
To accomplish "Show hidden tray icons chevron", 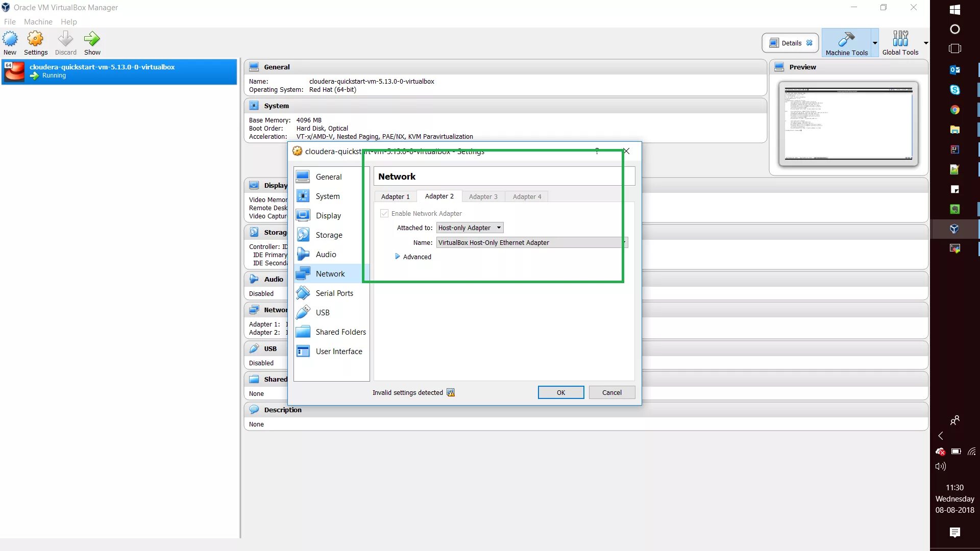I will point(940,436).
